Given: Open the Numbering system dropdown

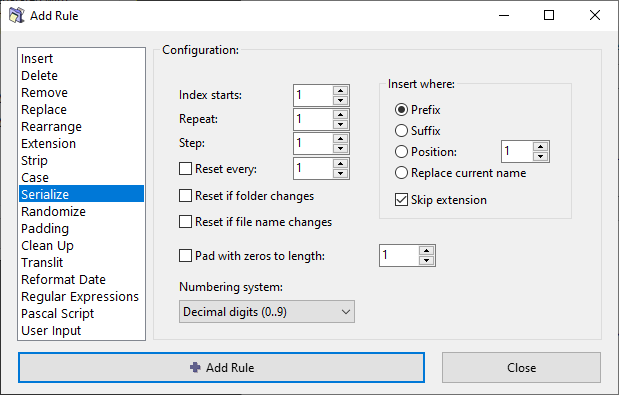Looking at the screenshot, I should point(267,312).
